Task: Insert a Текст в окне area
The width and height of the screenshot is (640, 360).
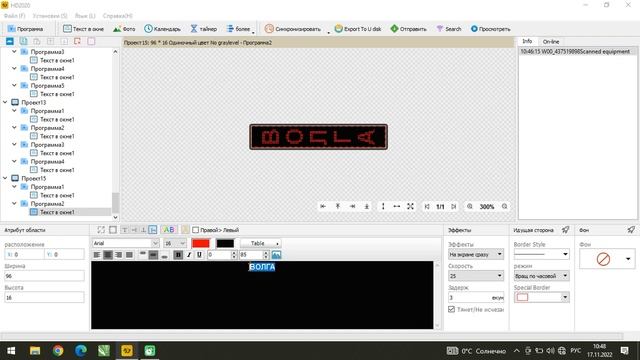Action: click(83, 29)
